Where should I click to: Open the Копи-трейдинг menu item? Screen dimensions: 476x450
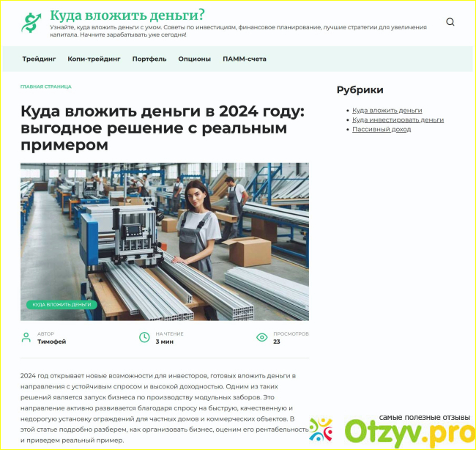pyautogui.click(x=94, y=59)
